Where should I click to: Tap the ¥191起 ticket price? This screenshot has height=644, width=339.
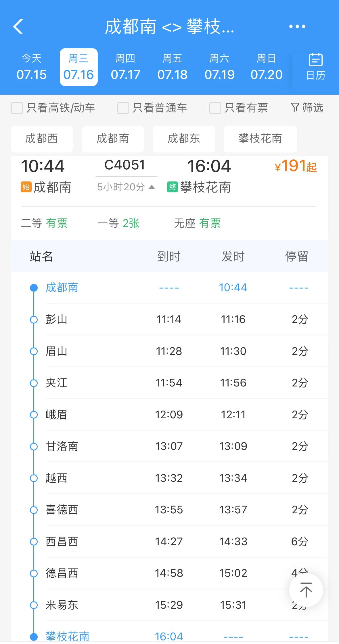[x=296, y=166]
